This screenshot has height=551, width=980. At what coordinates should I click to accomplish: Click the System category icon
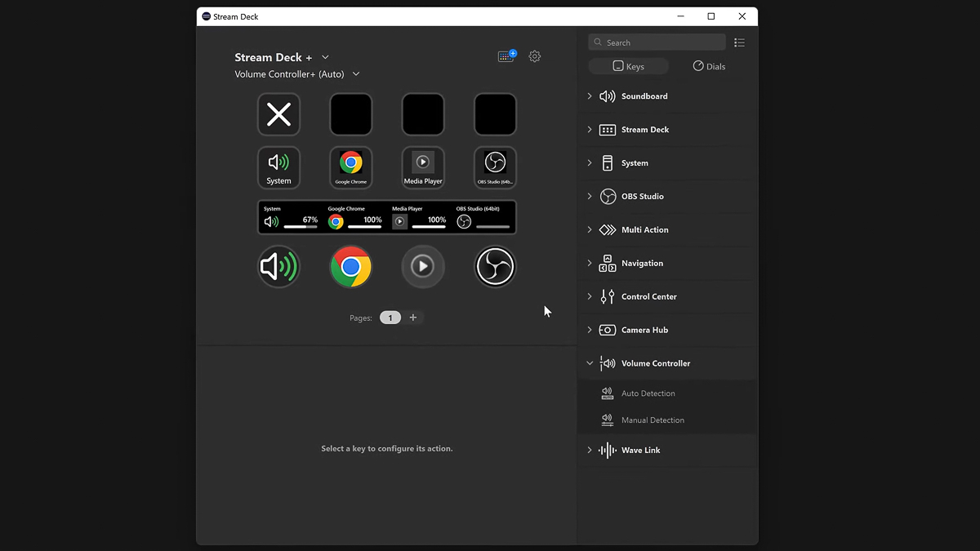point(608,163)
